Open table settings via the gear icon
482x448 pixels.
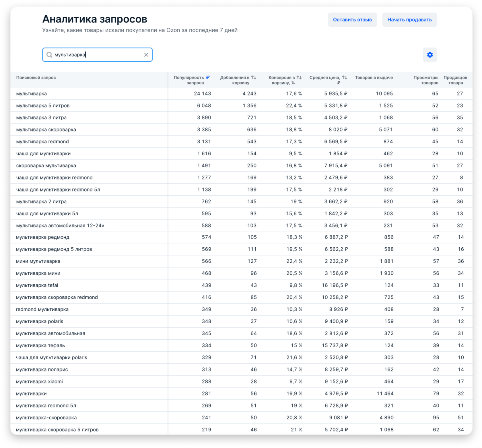(430, 55)
